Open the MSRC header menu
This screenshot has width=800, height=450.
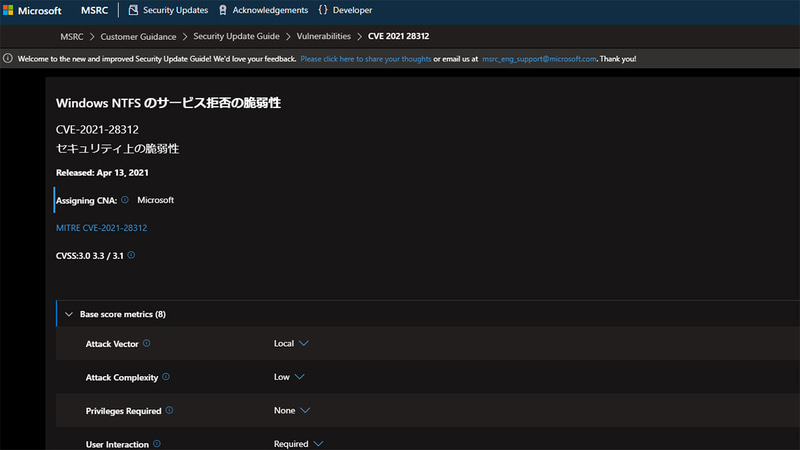click(x=94, y=10)
